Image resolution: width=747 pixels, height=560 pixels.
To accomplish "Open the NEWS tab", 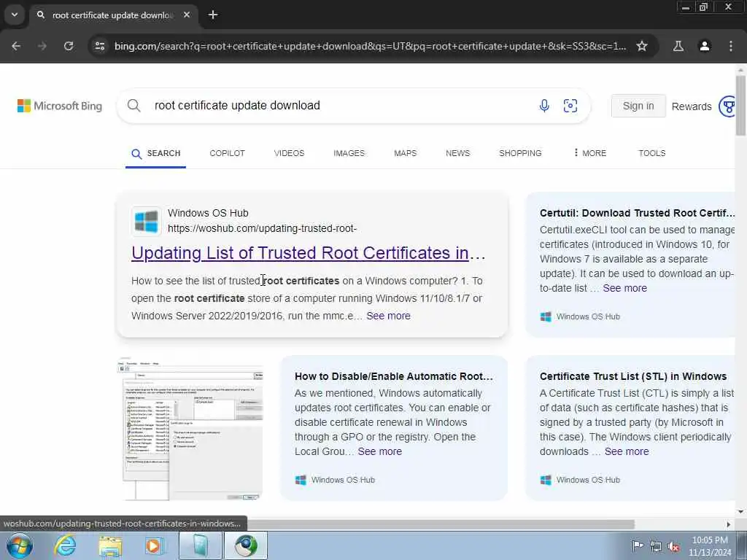I will 458,153.
